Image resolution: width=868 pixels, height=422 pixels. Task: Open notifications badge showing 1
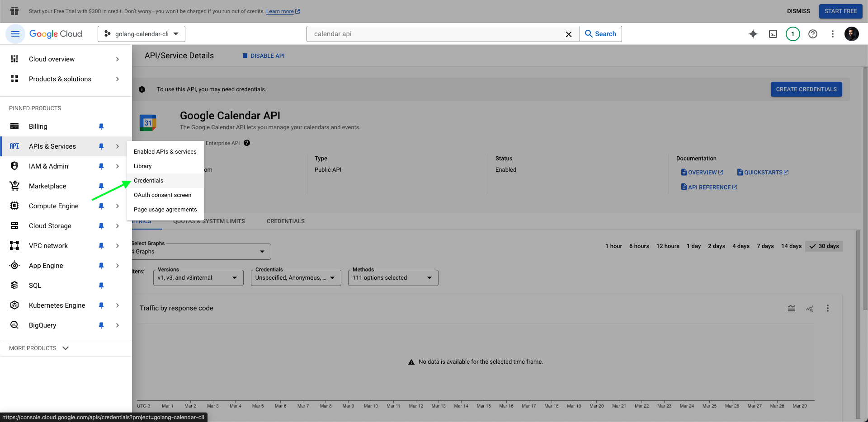[x=793, y=34]
